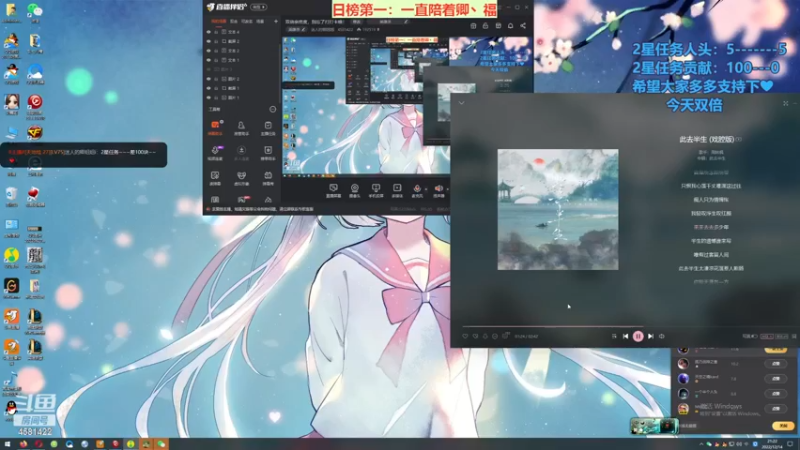Open the music player playlist icon
This screenshot has height=450, width=800.
[x=614, y=336]
